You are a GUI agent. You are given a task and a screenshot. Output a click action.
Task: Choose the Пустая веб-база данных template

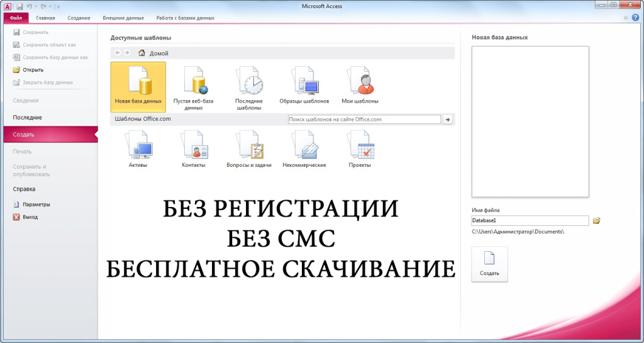click(194, 87)
